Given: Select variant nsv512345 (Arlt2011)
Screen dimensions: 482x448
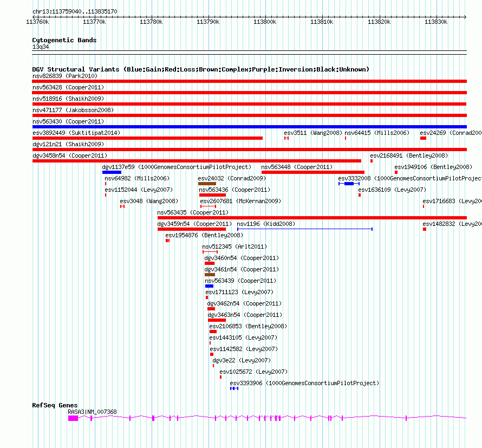Looking at the screenshot, I should [x=235, y=246].
